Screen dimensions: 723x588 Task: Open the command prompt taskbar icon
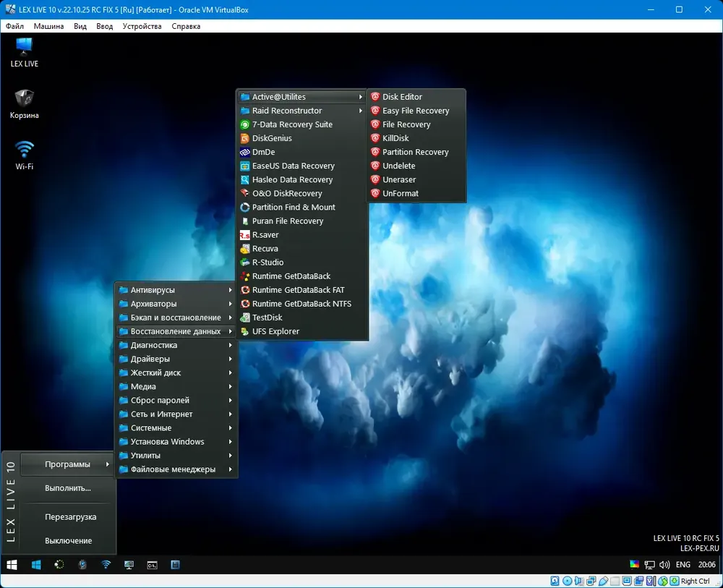click(152, 564)
